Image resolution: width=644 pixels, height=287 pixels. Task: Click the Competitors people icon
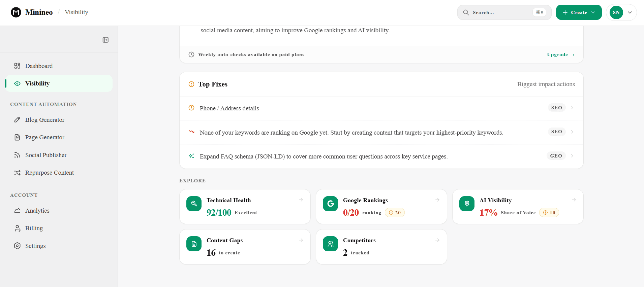coord(330,244)
